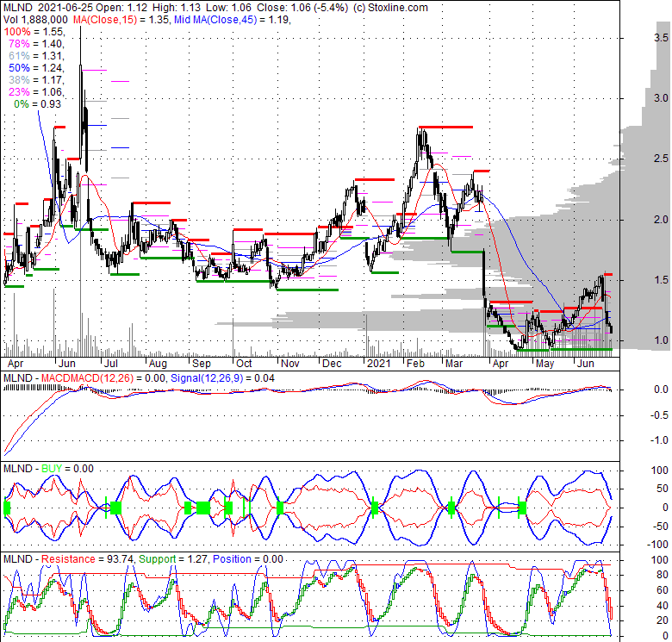Click the Oct month label on axis
The height and width of the screenshot is (642, 672).
point(244,364)
